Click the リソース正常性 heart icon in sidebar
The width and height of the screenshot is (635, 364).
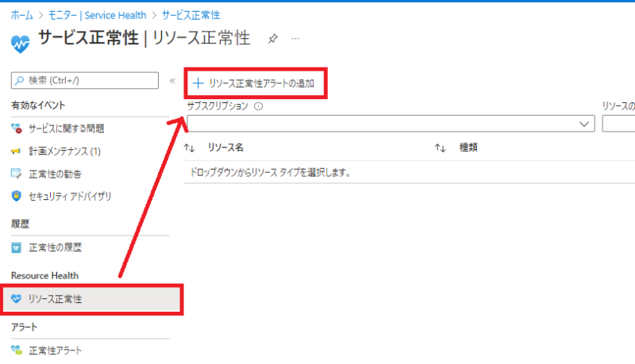coord(16,299)
